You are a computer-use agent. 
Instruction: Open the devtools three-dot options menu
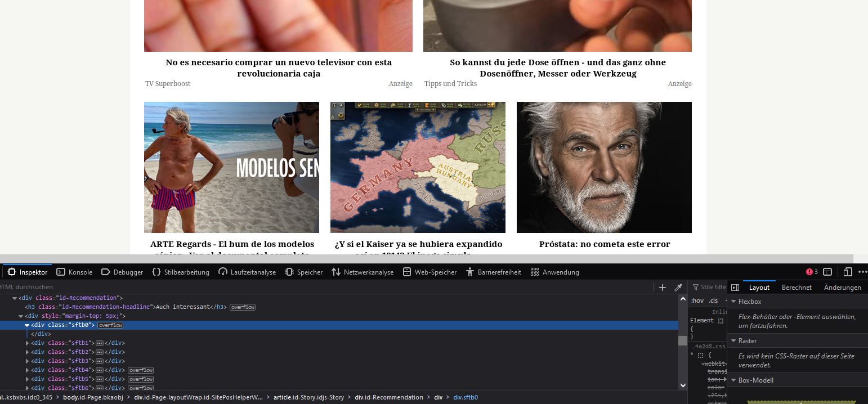(862, 272)
